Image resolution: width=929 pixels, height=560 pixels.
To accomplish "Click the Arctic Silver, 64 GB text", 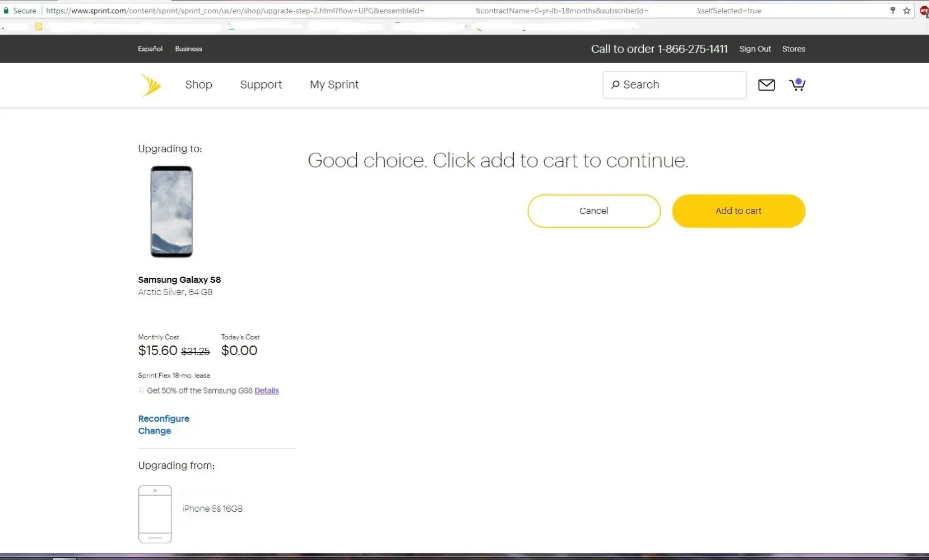I will point(175,292).
